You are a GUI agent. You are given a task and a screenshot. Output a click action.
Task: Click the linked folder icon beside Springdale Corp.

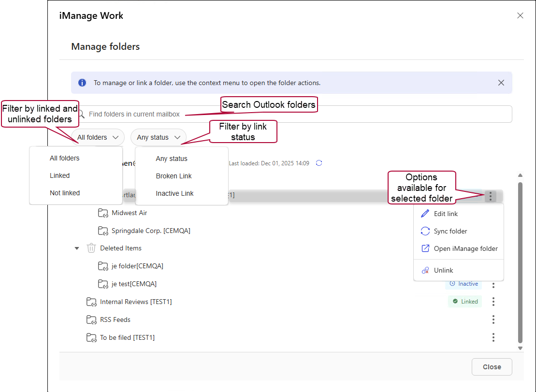103,231
